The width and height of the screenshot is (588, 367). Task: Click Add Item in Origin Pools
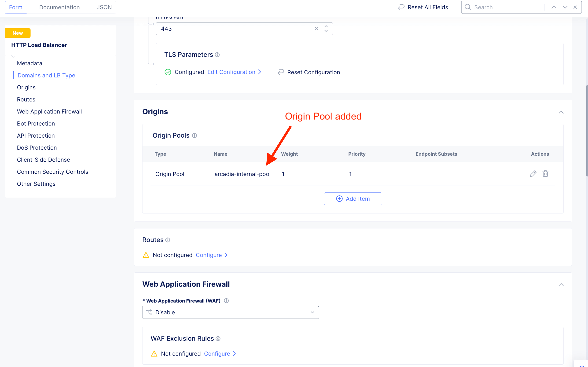click(x=353, y=199)
